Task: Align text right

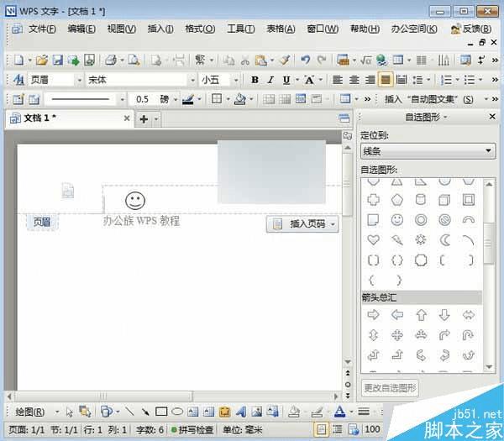Action: coord(370,80)
